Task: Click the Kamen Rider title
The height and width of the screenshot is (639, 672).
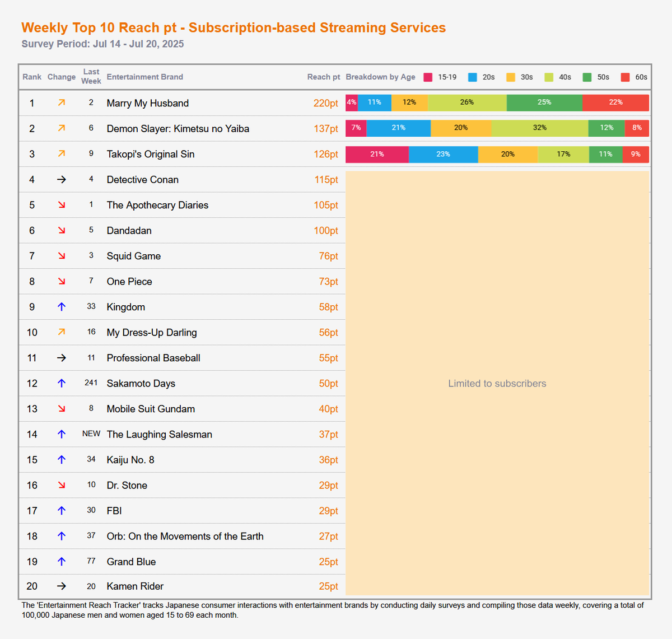Action: [135, 586]
